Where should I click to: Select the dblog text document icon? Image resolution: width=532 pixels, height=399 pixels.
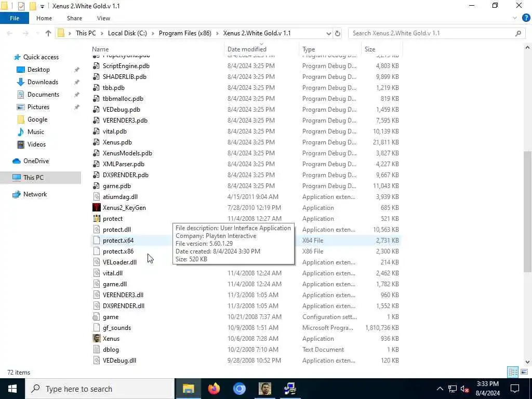(97, 349)
